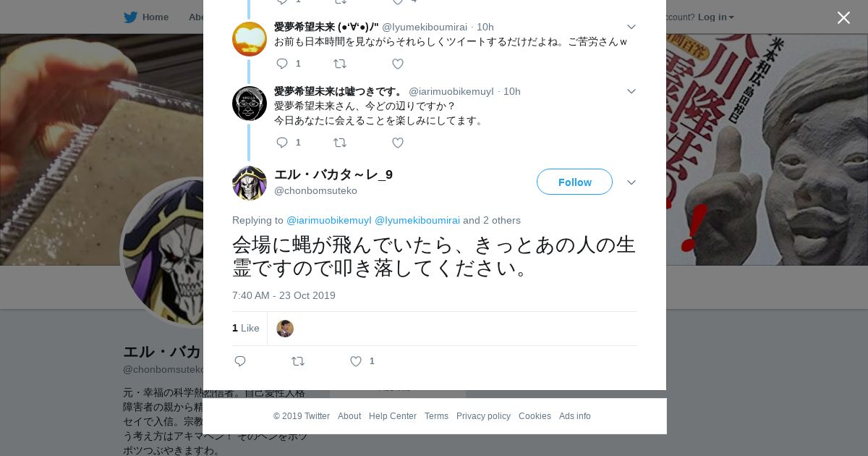Open the Log in dropdown
Viewport: 868px width, 456px height.
tap(716, 17)
